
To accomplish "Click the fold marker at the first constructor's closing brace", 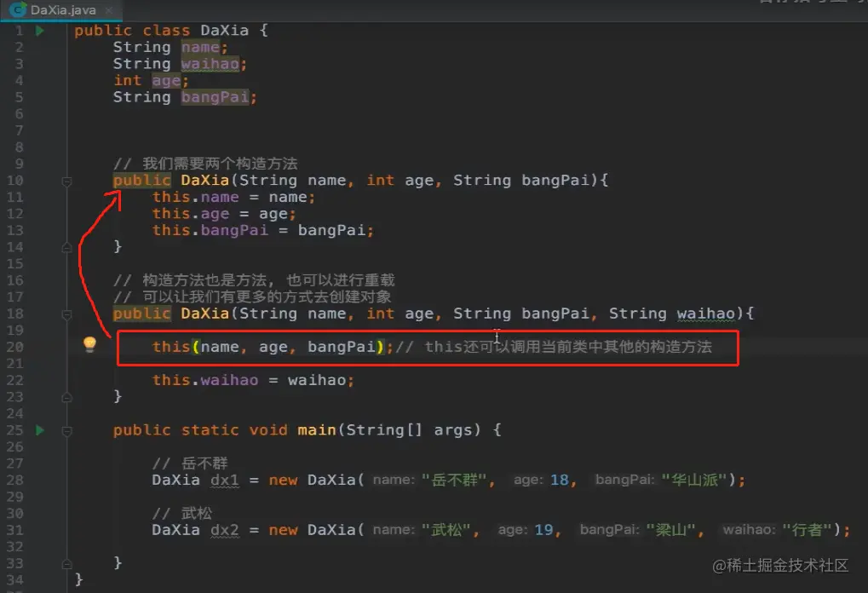I will tap(66, 247).
